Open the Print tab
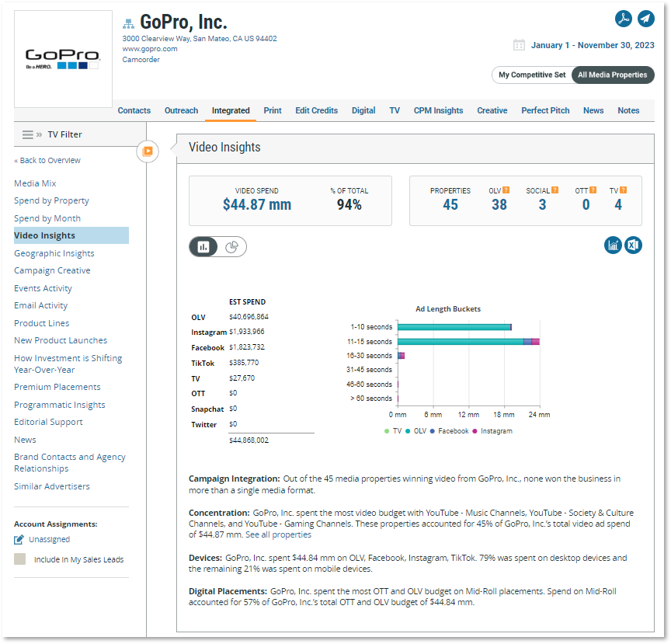The image size is (671, 644). 273,110
